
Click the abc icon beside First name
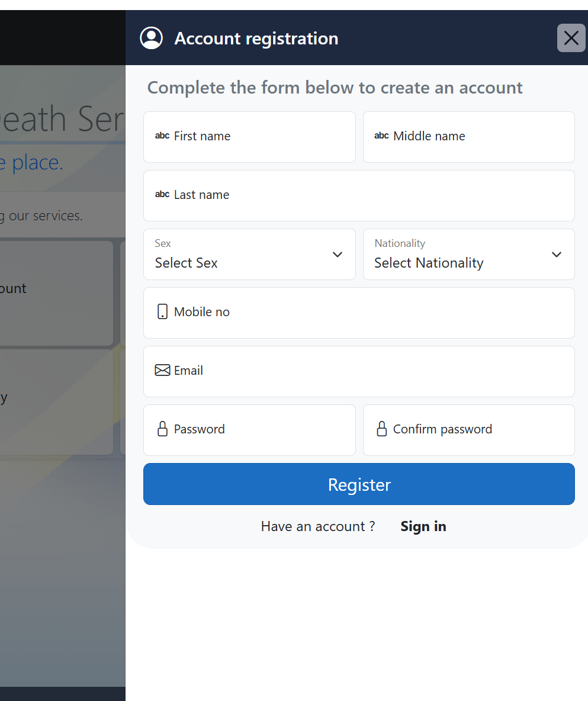coord(162,136)
